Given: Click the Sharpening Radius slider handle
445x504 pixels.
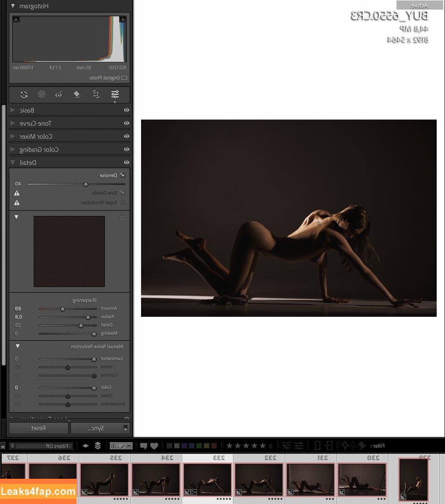Looking at the screenshot, I should [88, 317].
